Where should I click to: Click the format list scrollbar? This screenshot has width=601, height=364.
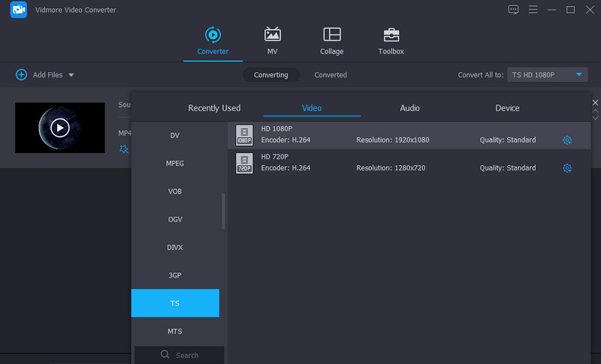(x=223, y=212)
